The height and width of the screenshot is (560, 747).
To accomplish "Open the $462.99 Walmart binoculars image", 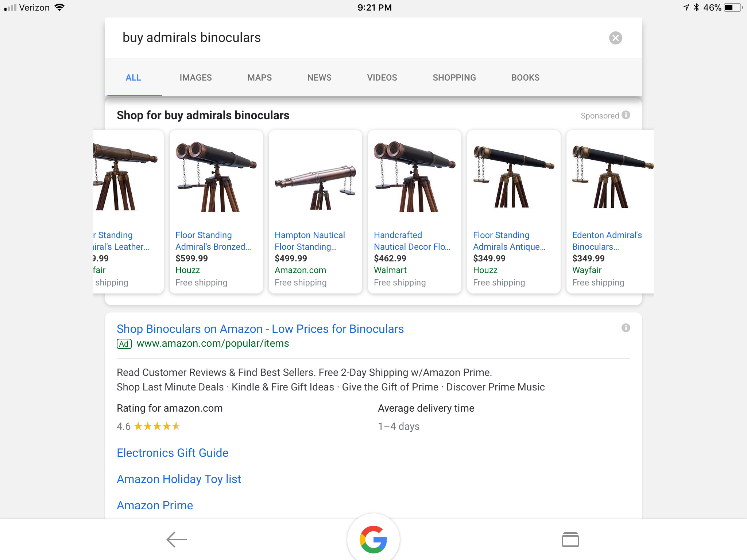I will [415, 177].
